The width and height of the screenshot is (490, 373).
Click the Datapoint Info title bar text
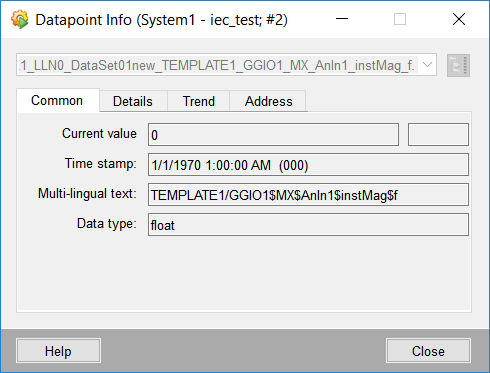coord(161,20)
